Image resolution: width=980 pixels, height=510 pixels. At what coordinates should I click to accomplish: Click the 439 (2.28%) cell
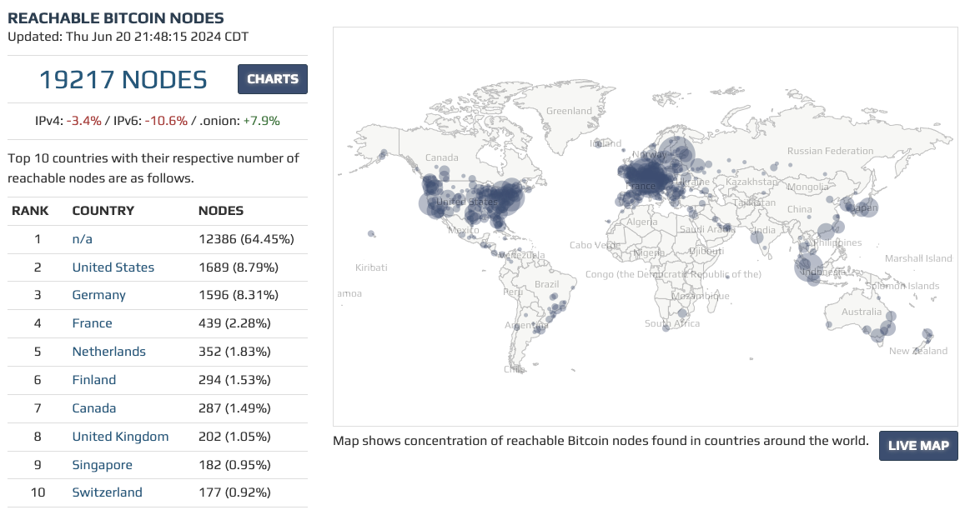pos(234,323)
